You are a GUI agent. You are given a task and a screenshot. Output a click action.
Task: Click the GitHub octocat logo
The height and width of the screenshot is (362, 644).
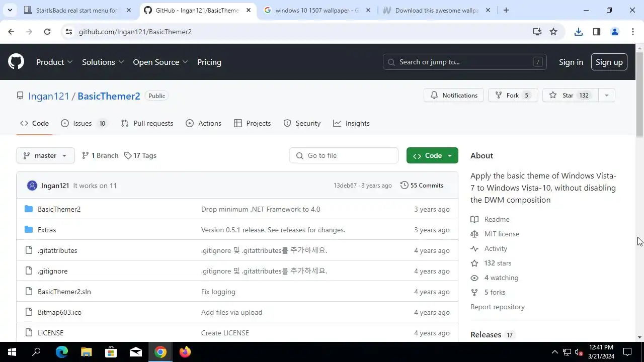(16, 62)
